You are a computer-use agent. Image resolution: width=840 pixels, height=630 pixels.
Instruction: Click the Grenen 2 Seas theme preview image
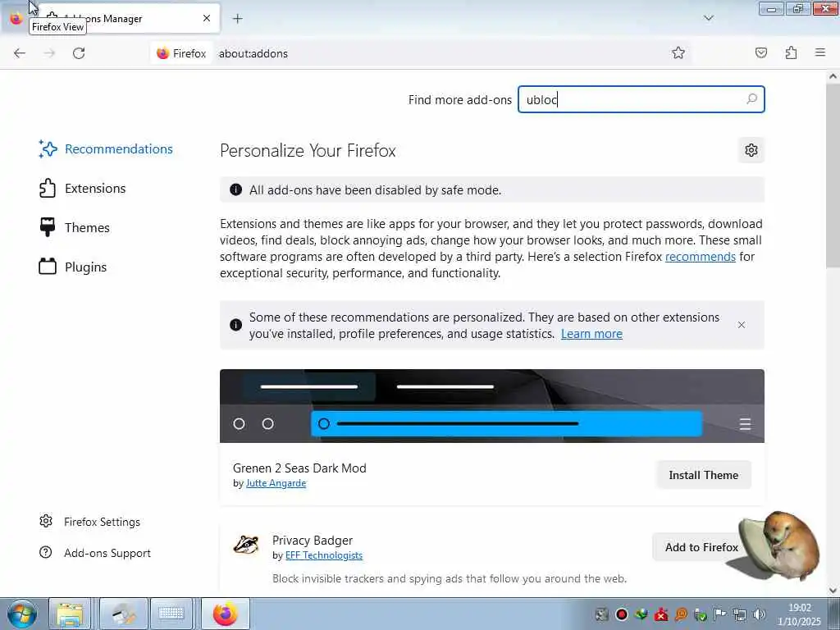click(492, 405)
